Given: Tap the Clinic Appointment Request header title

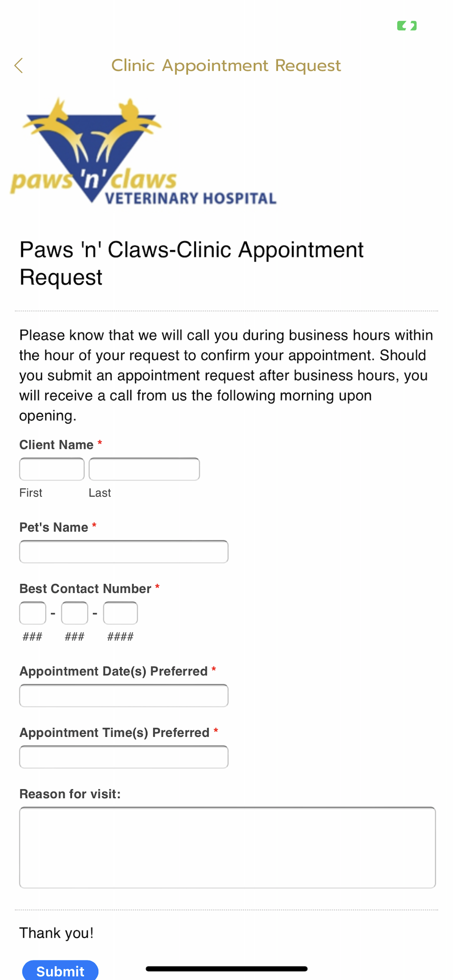Looking at the screenshot, I should point(226,65).
